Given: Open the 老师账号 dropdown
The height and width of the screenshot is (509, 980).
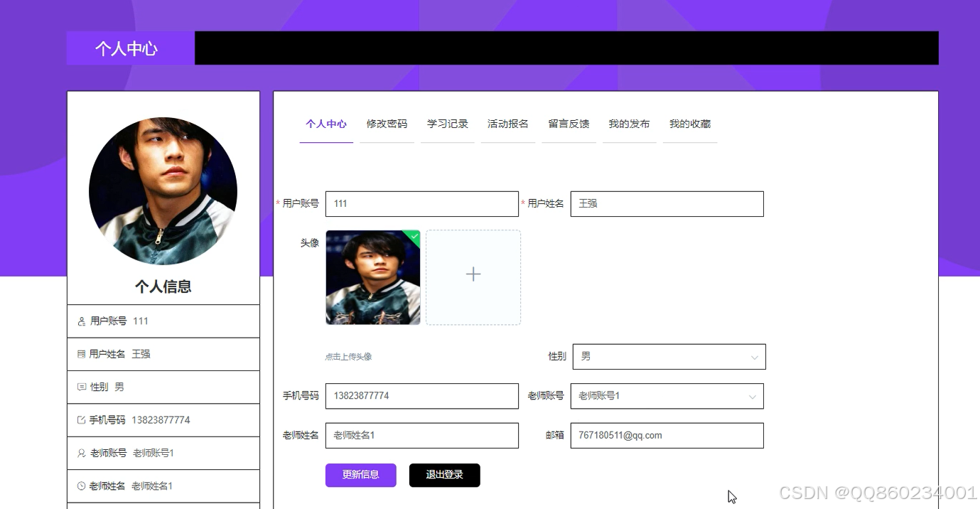Looking at the screenshot, I should [667, 396].
